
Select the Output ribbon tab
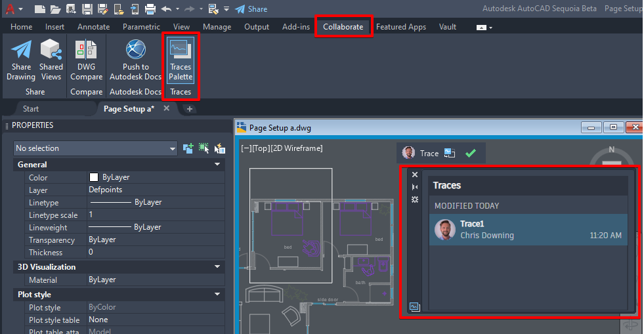click(257, 27)
